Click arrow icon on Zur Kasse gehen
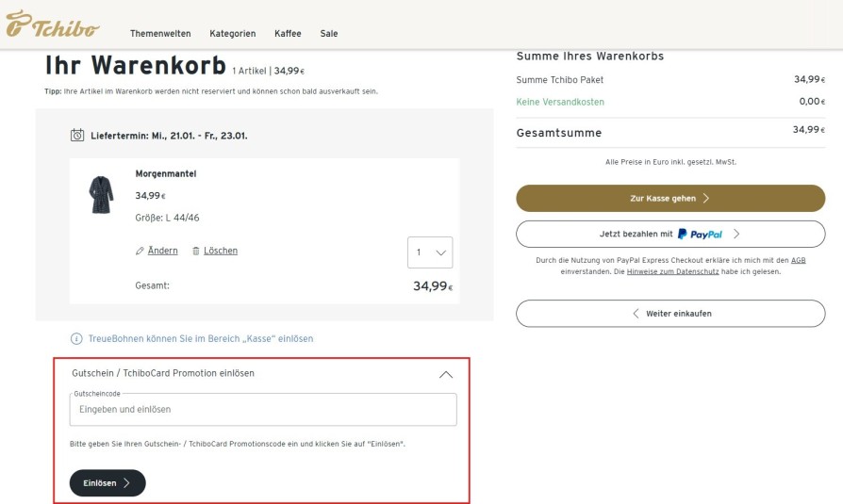Screen dimensions: 843x504 [x=706, y=198]
